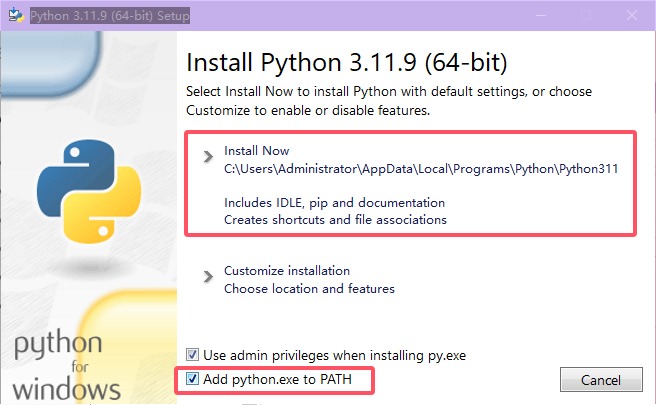Click the Cancel button
This screenshot has width=656, height=405.
click(601, 379)
